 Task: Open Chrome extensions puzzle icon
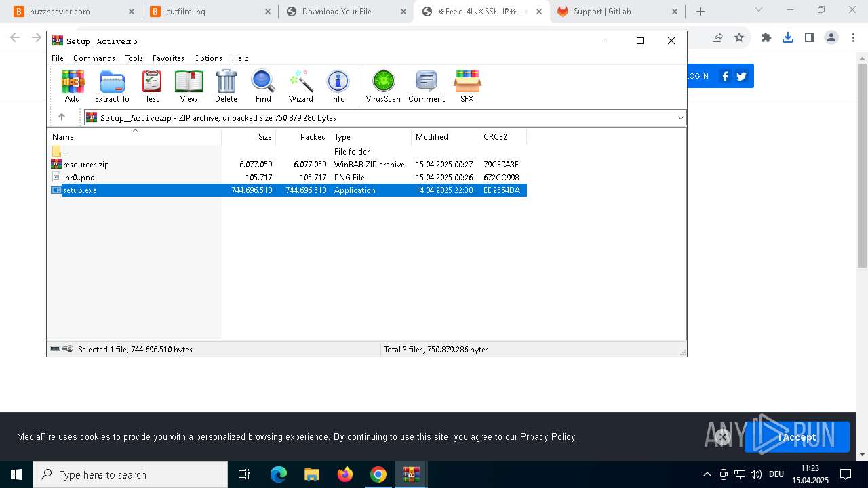coord(766,38)
